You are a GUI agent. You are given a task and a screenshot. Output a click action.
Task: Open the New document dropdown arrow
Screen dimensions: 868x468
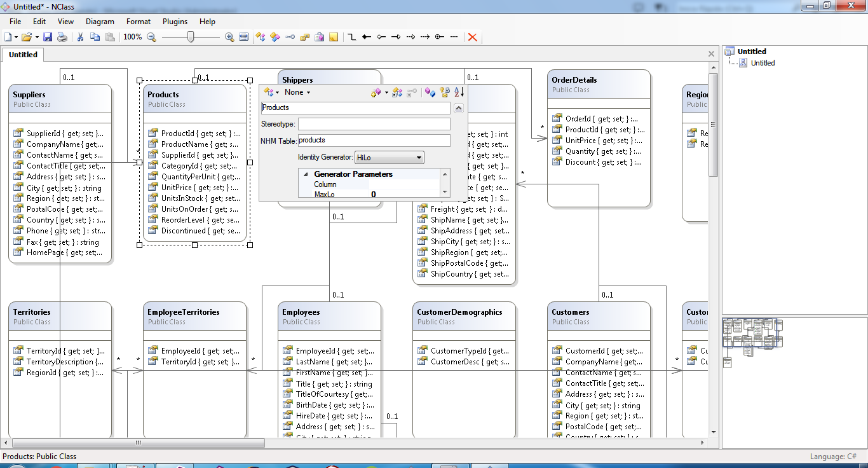17,37
